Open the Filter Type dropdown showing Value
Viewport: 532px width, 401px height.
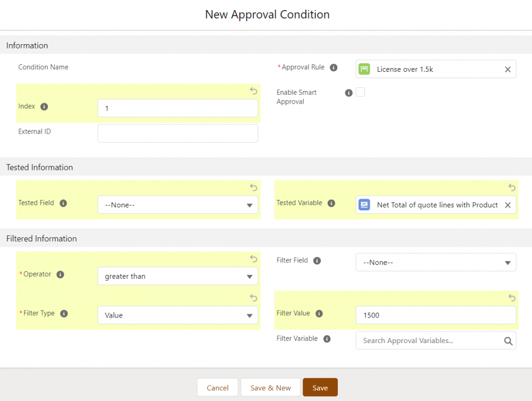click(178, 315)
